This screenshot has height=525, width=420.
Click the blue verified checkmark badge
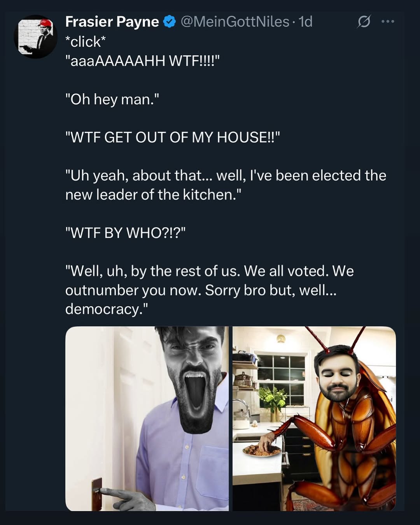pos(169,22)
